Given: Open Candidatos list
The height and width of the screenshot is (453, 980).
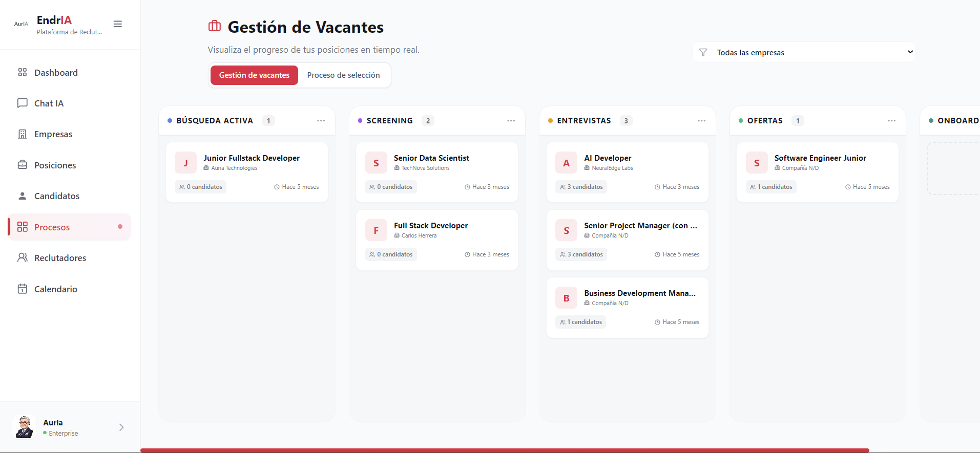Looking at the screenshot, I should 69,196.
